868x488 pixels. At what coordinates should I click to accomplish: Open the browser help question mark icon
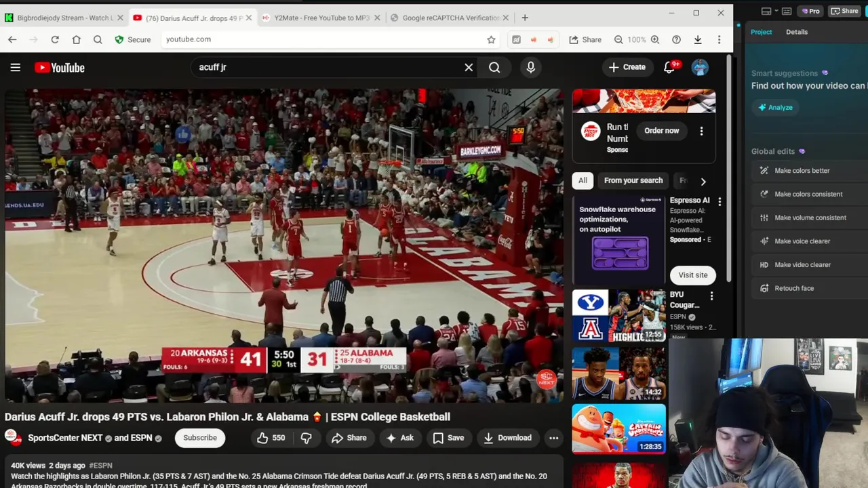point(676,39)
